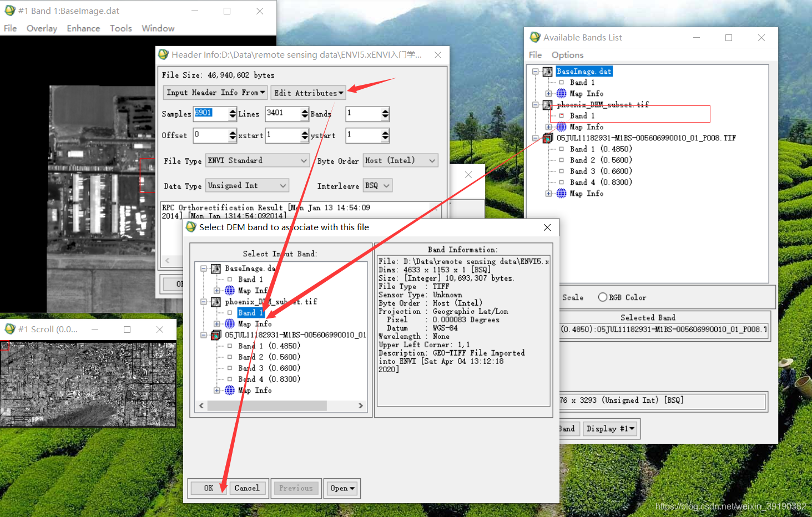The width and height of the screenshot is (812, 517).
Task: Select Band 4 (0.8300) in Select Input Band tree
Action: click(269, 379)
